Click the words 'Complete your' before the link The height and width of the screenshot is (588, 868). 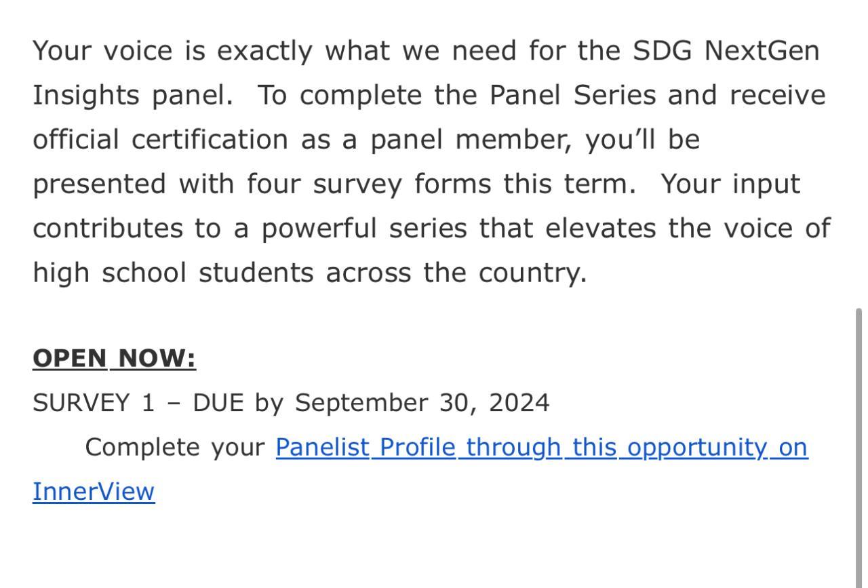click(x=175, y=448)
